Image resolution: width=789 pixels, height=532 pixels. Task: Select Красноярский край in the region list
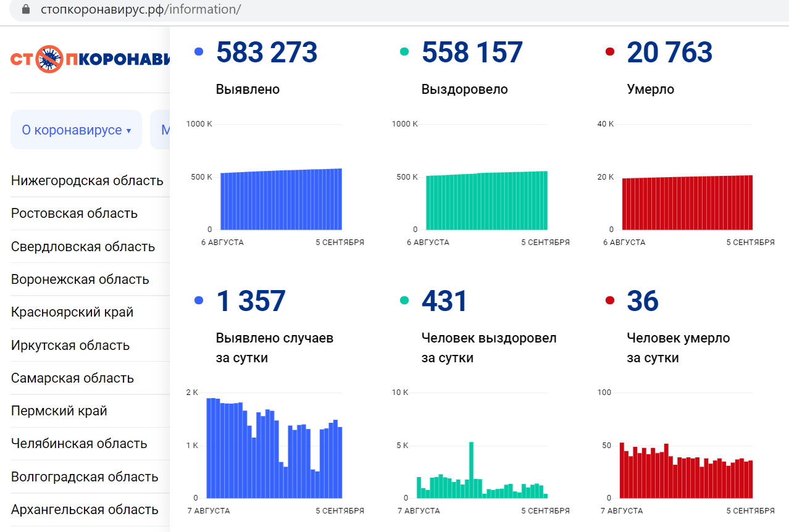72,312
